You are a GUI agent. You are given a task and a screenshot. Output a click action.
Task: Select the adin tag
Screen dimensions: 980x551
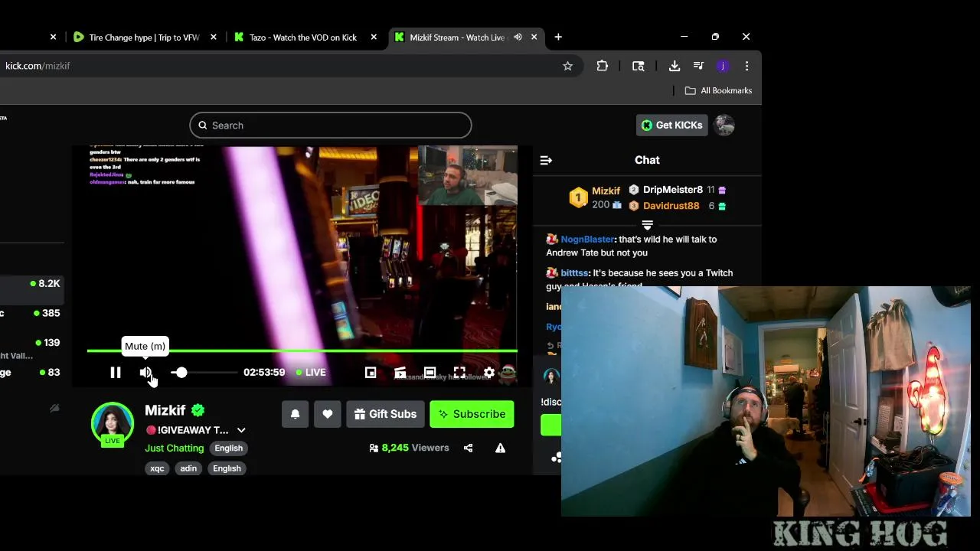(188, 468)
